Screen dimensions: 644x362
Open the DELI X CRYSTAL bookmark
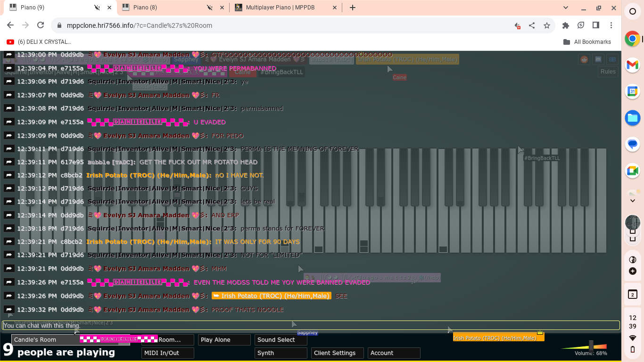pos(39,42)
